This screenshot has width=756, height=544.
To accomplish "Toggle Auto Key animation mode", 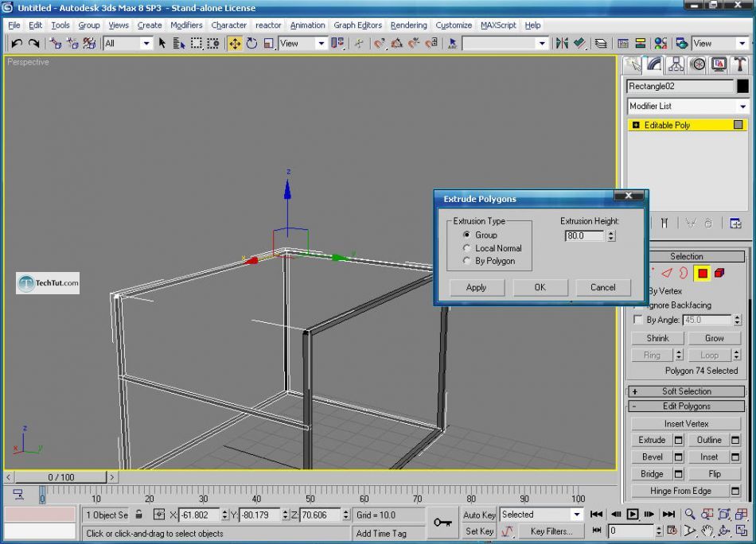I will [479, 515].
